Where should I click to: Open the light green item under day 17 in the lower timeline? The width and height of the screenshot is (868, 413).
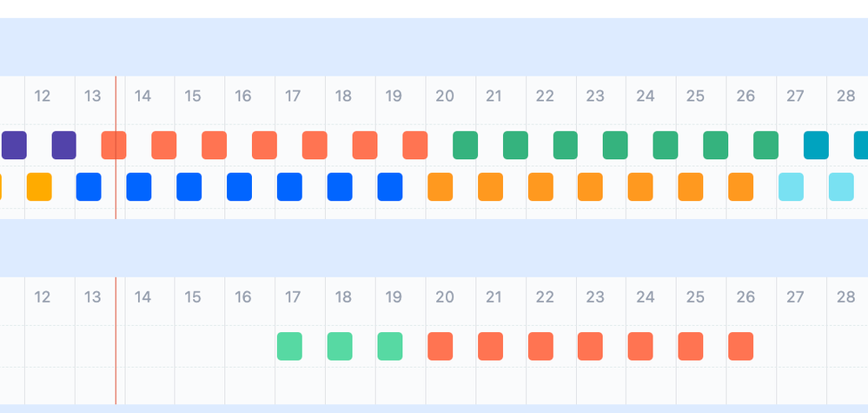289,346
